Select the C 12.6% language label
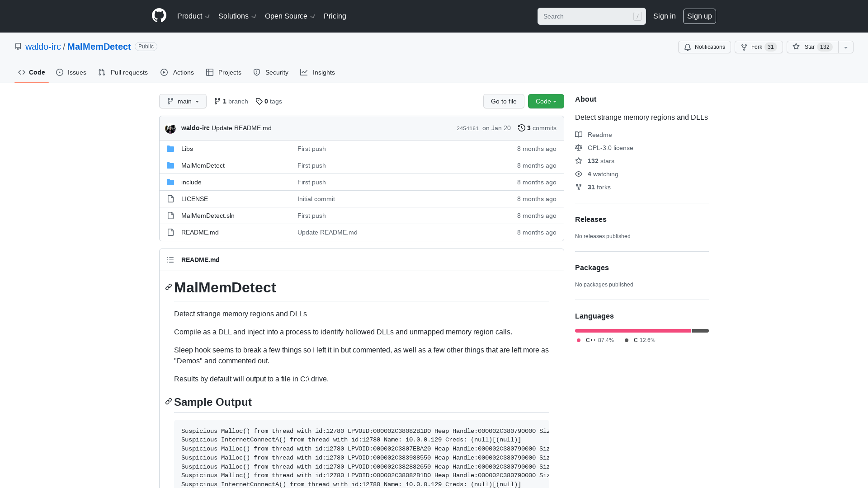This screenshot has height=488, width=868. 640,340
